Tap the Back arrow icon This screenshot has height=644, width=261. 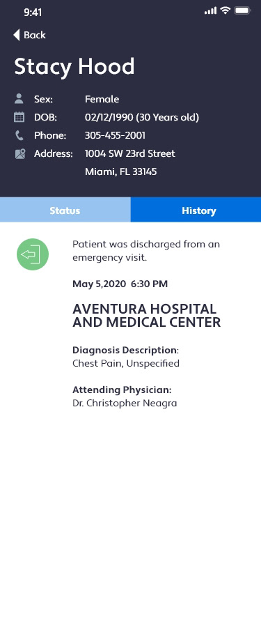pyautogui.click(x=17, y=35)
